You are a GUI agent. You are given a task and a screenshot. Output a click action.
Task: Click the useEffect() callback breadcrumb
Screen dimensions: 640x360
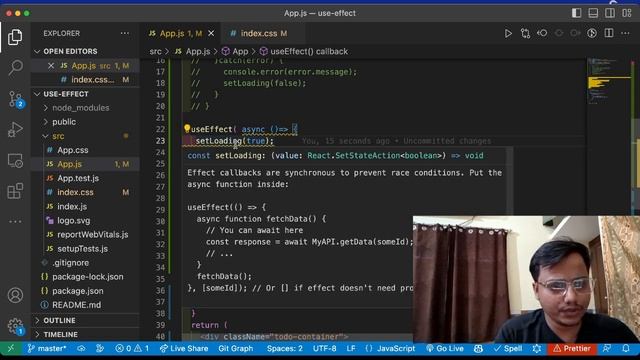point(304,51)
